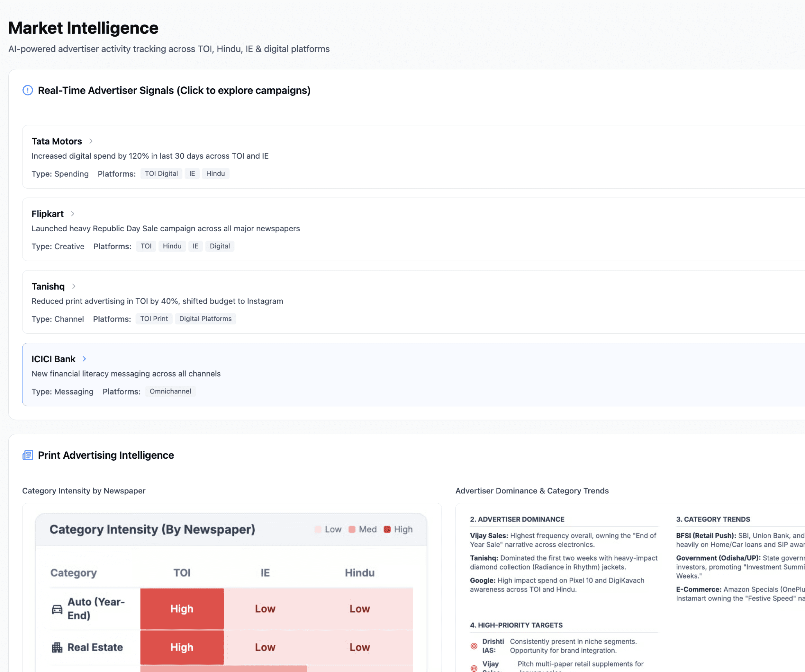Open the ICICI Bank chevron arrow
Viewport: 805px width, 672px height.
(84, 359)
